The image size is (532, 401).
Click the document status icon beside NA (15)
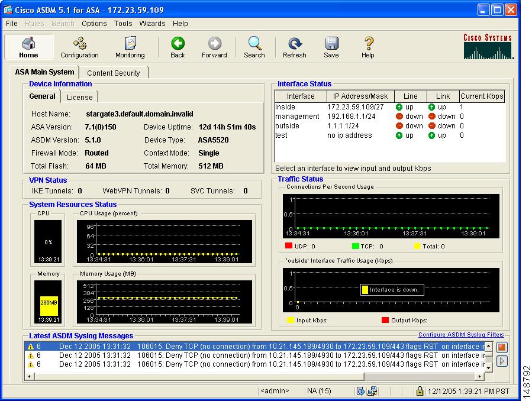360,391
